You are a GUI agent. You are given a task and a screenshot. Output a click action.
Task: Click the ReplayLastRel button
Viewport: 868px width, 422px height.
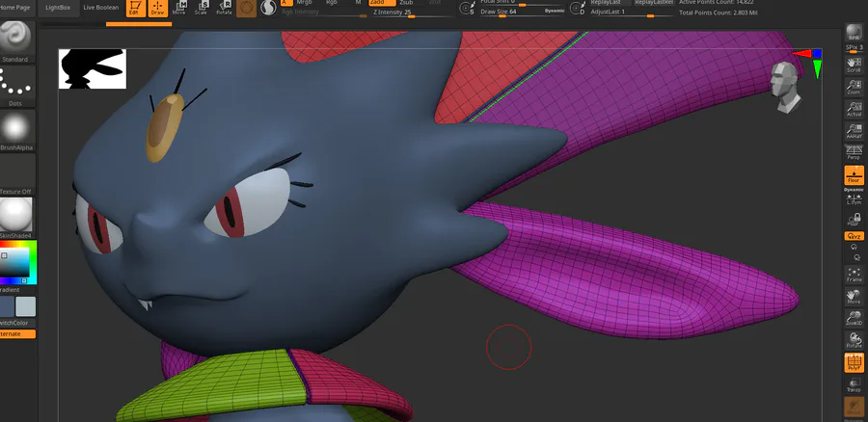click(654, 3)
